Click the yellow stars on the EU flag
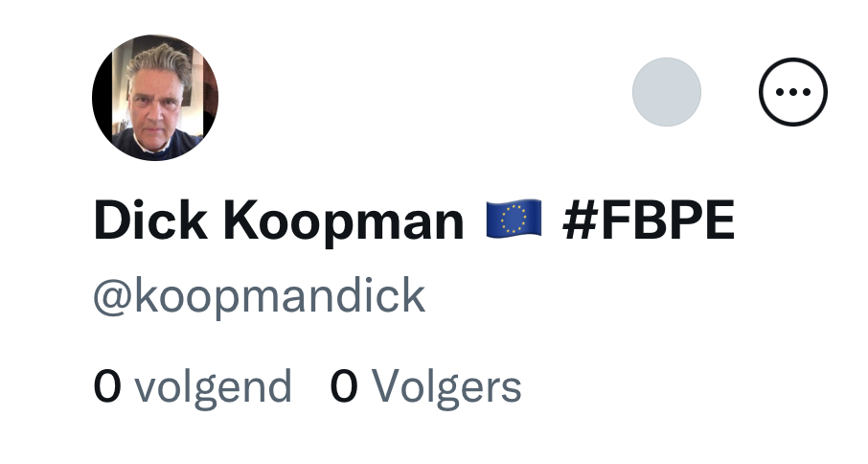The width and height of the screenshot is (868, 464). 514,220
